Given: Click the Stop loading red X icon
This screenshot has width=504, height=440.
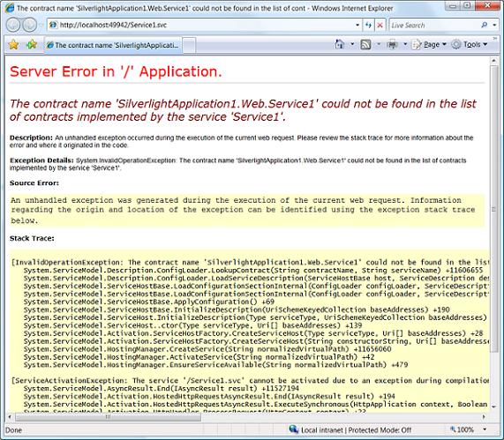Looking at the screenshot, I should pyautogui.click(x=380, y=25).
